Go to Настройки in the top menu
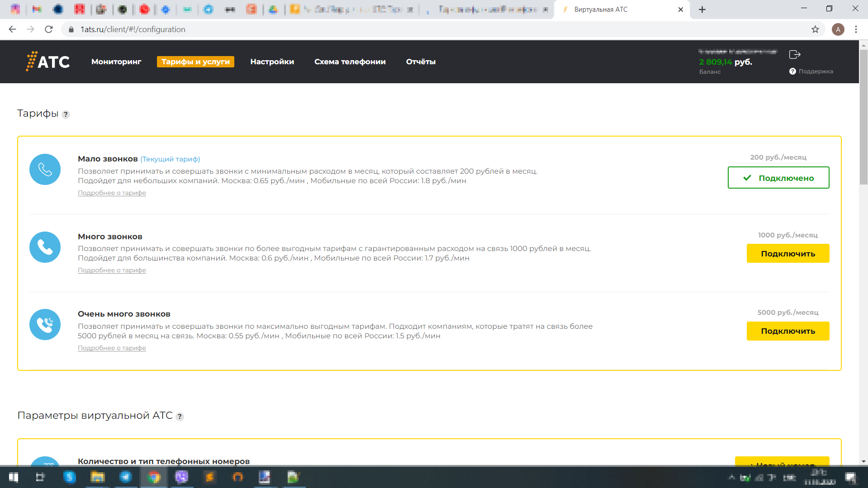Screen dimensions: 868x488 pos(272,62)
